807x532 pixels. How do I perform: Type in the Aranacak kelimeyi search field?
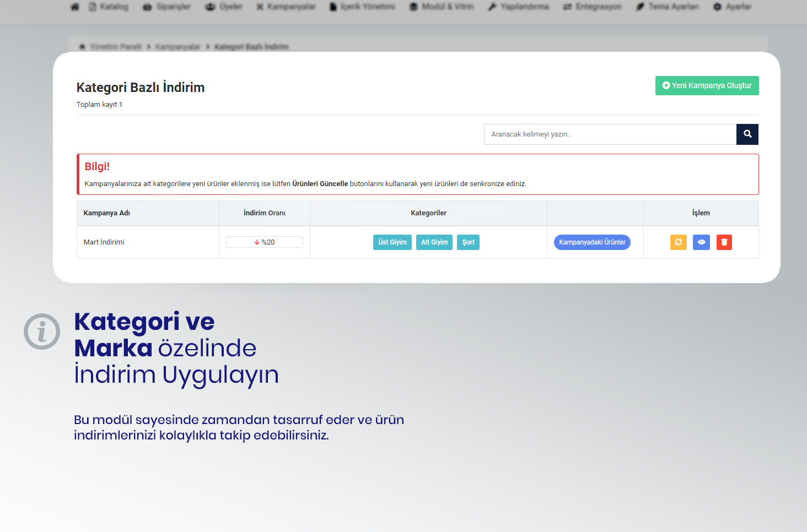click(x=610, y=134)
